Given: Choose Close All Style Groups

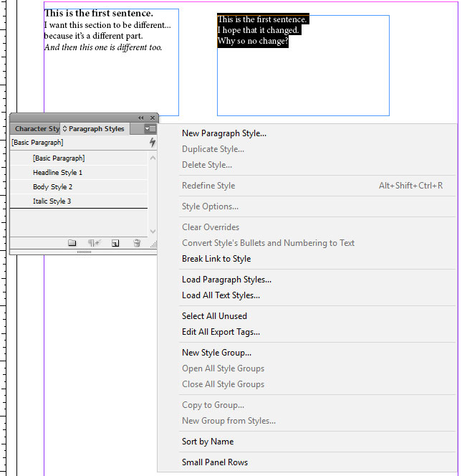Looking at the screenshot, I should pyautogui.click(x=223, y=384).
